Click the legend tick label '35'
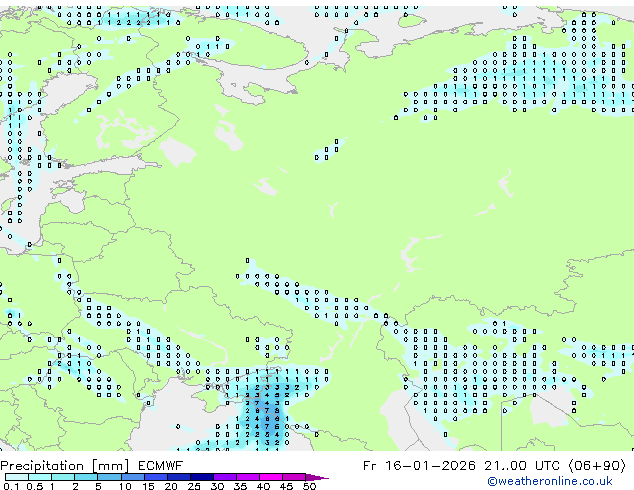This screenshot has width=634, height=490. point(240,486)
